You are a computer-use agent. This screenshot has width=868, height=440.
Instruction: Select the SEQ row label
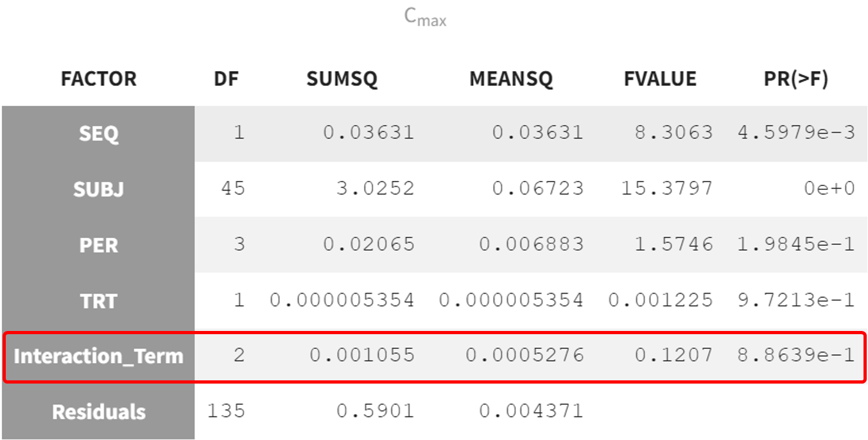click(x=98, y=133)
